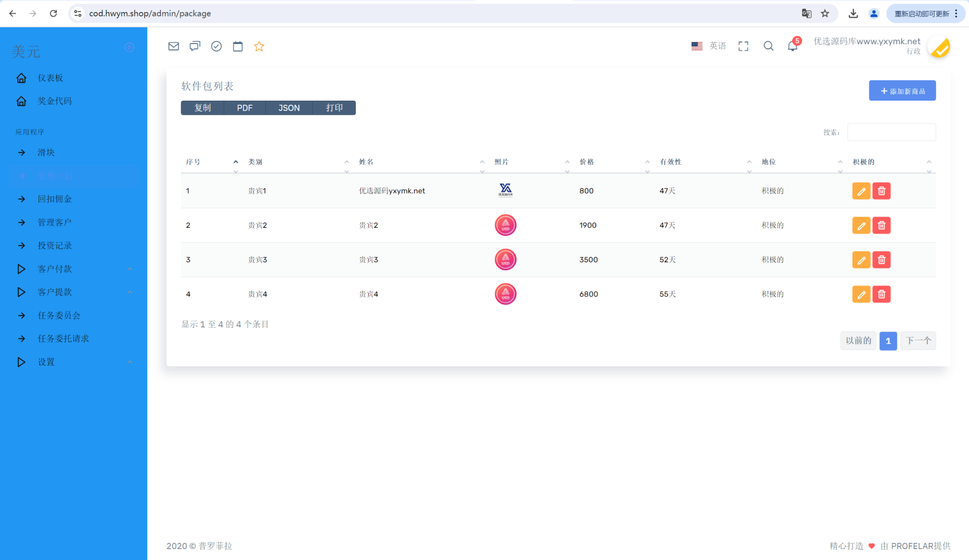This screenshot has height=560, width=969.
Task: Click the 贵宾3 package photo thumbnail
Action: point(505,260)
